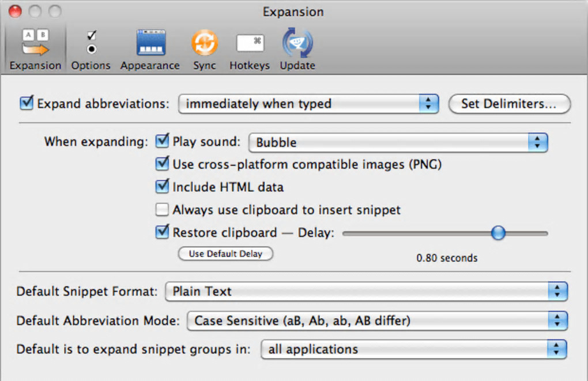
Task: Enable Always use clipboard to insert snippet
Action: click(x=162, y=210)
